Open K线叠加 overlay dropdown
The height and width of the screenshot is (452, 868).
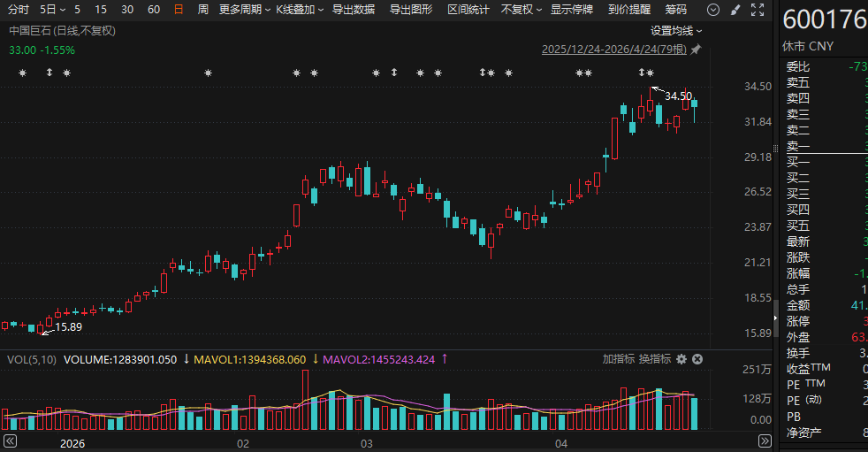299,10
